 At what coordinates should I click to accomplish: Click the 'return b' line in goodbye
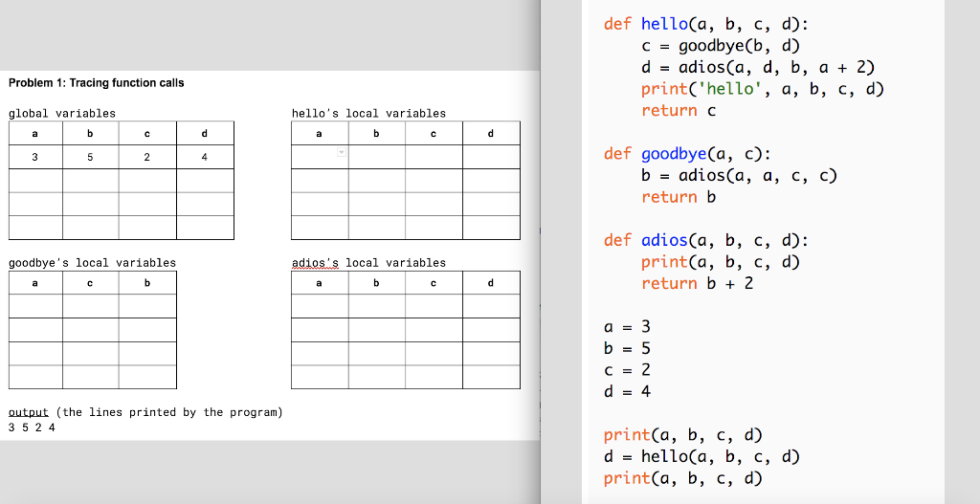(679, 197)
